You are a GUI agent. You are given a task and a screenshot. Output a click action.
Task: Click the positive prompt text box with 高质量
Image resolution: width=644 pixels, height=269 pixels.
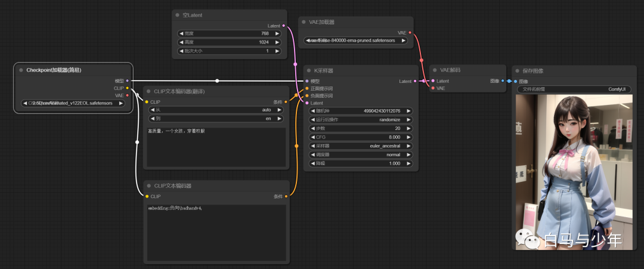point(216,149)
